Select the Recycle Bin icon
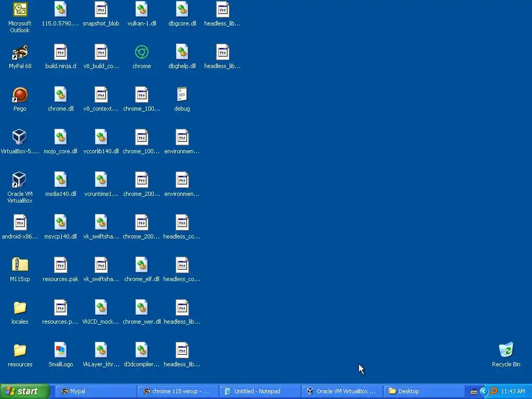Viewport: 532px width, 399px height. pos(506,350)
